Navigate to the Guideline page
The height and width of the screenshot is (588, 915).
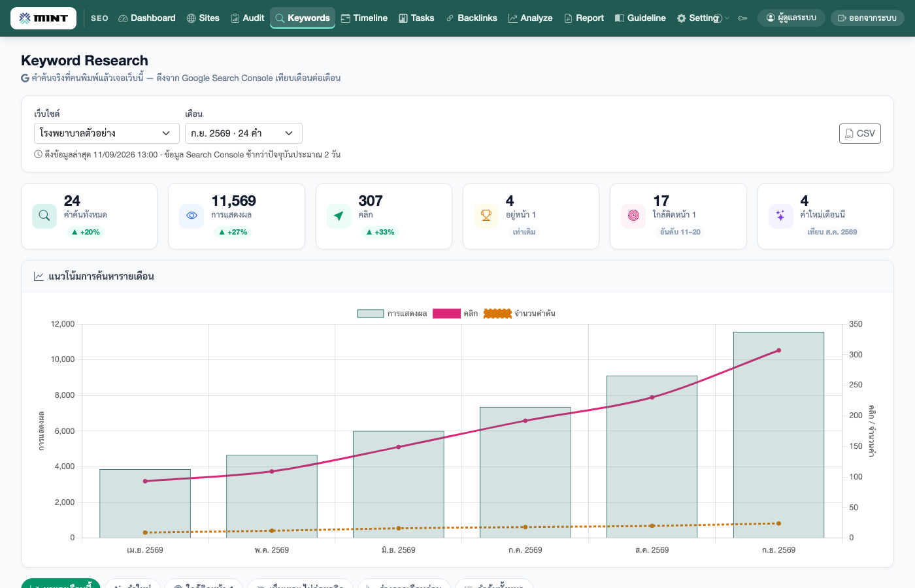pos(640,18)
